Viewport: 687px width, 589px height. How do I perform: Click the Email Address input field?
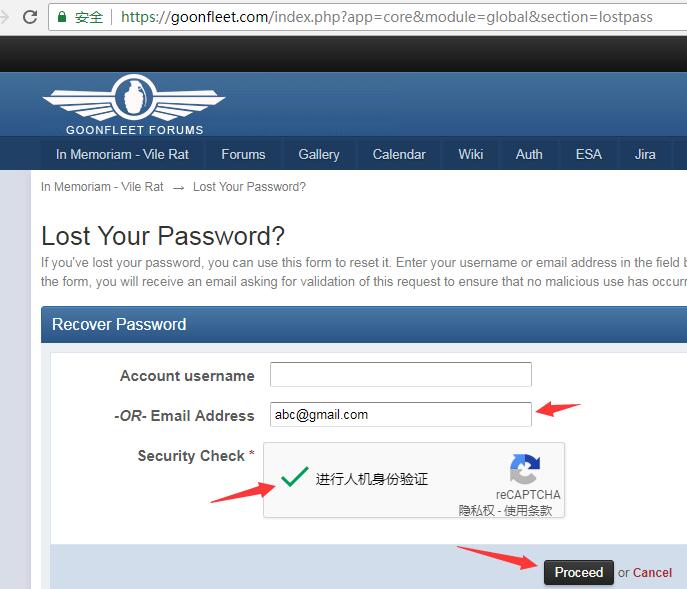[400, 414]
